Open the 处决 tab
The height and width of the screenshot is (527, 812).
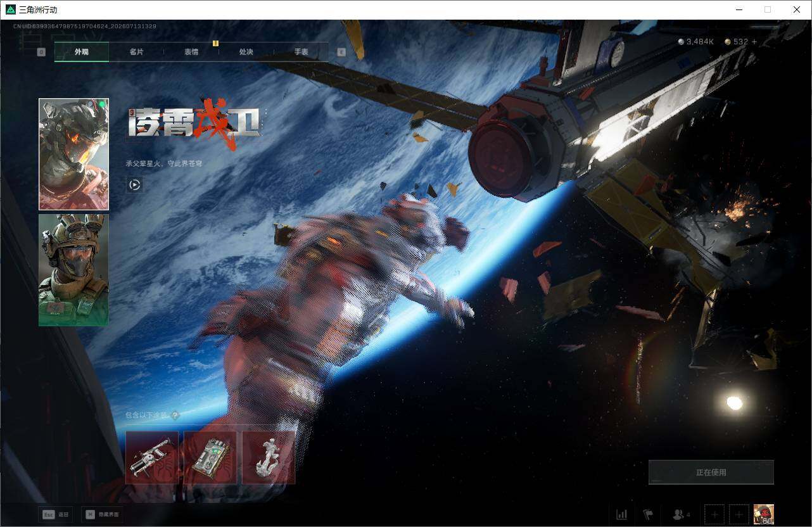coord(246,52)
